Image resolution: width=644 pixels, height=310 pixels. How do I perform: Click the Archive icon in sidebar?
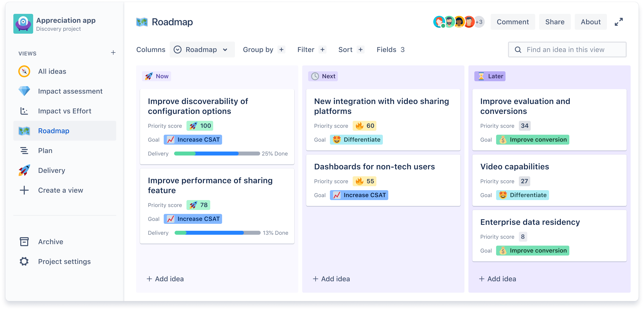click(x=24, y=242)
